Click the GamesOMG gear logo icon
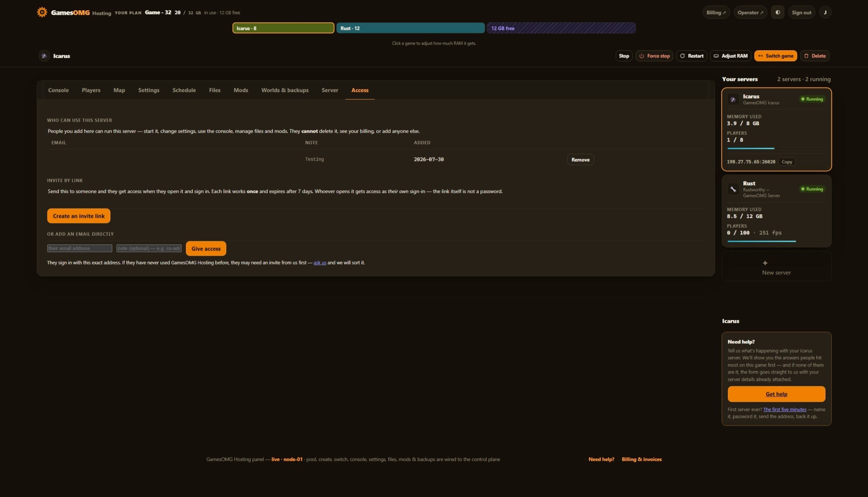The image size is (868, 497). [x=42, y=12]
